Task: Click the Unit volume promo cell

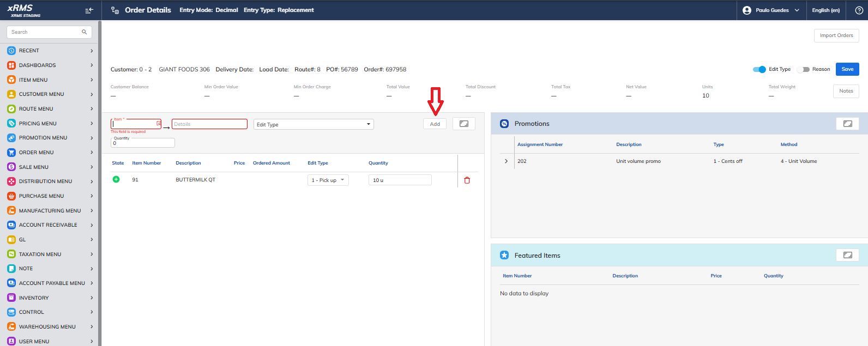Action: pos(638,161)
